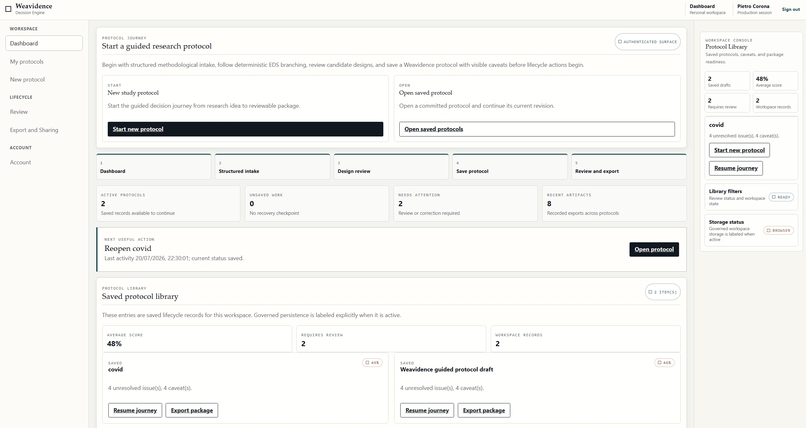
Task: Click Dashboard Personal workspace header item
Action: [707, 9]
